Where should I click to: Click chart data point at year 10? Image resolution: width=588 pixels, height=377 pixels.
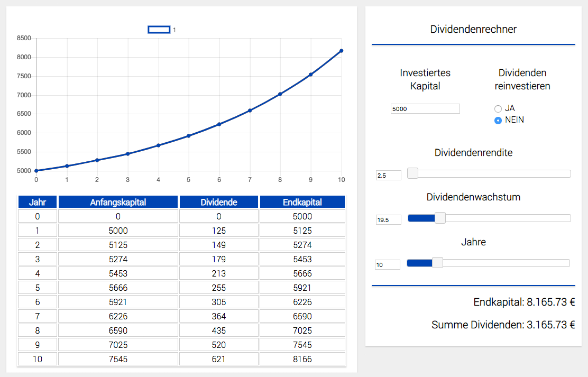(x=341, y=51)
